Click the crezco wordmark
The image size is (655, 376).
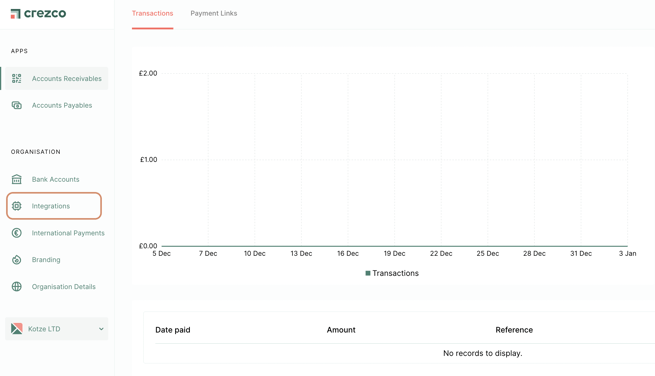click(x=45, y=13)
